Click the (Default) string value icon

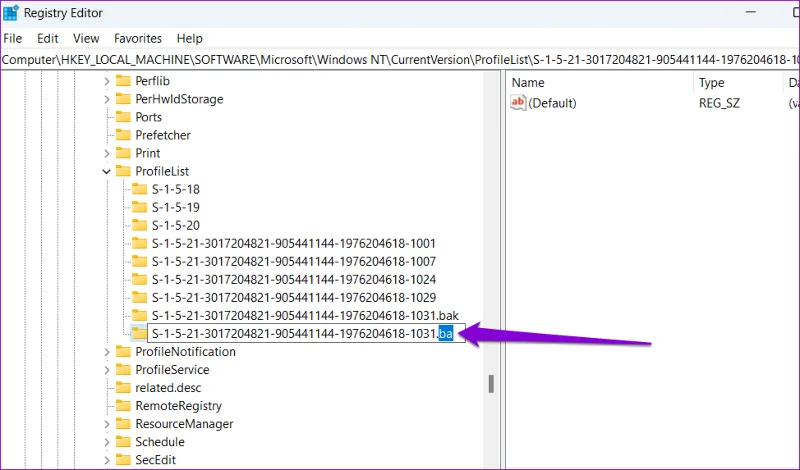(x=518, y=103)
